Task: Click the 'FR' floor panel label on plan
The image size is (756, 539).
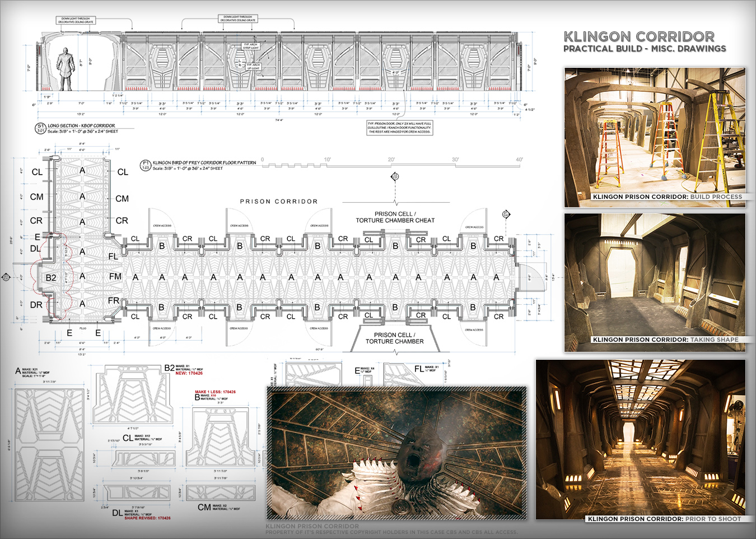Action: [114, 301]
